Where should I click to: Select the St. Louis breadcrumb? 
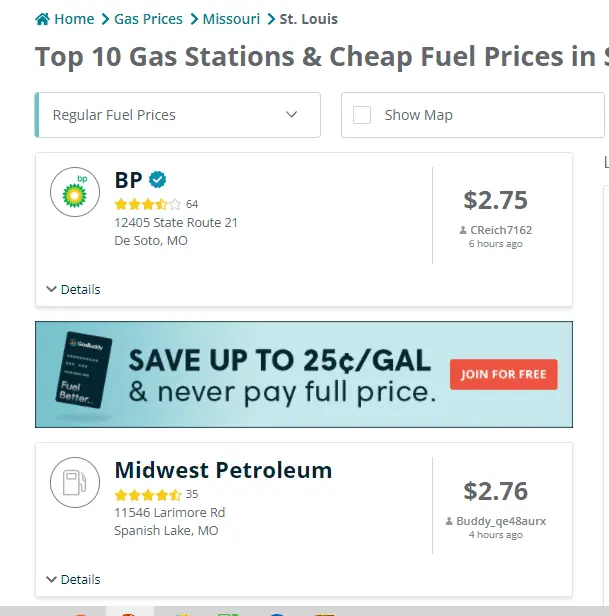click(x=308, y=19)
